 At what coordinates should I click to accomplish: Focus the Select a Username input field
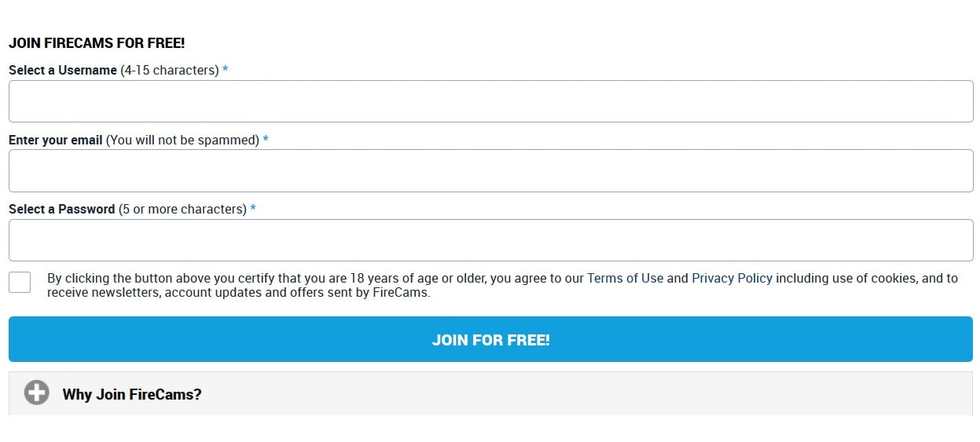tap(490, 101)
